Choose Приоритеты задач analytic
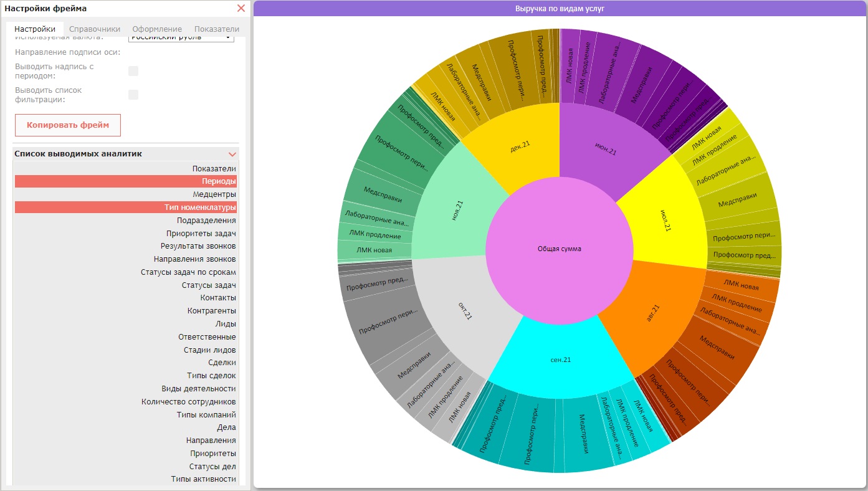This screenshot has width=868, height=491. (126, 234)
